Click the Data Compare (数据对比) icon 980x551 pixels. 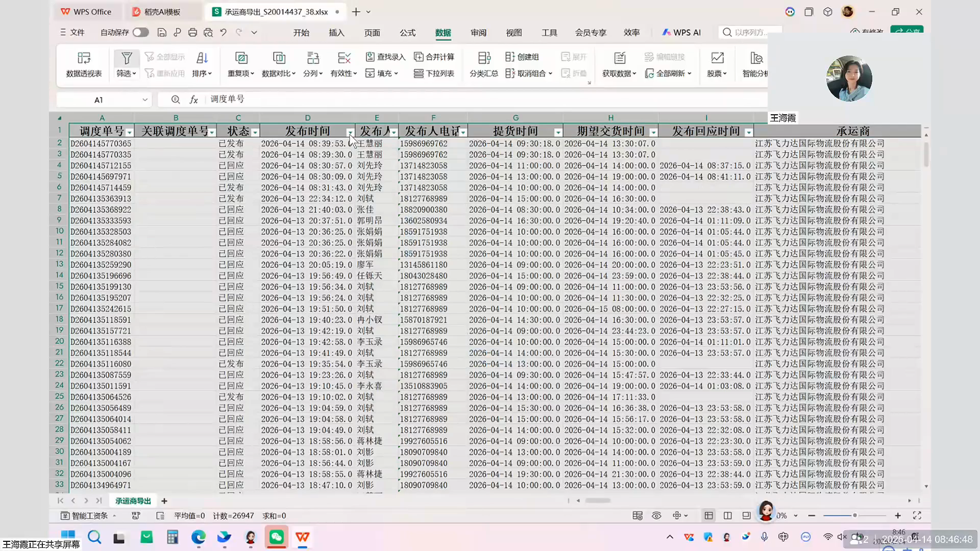click(x=279, y=58)
